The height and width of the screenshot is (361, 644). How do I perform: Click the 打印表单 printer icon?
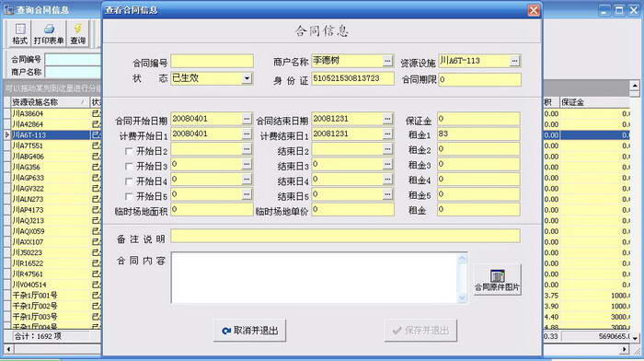[x=49, y=33]
